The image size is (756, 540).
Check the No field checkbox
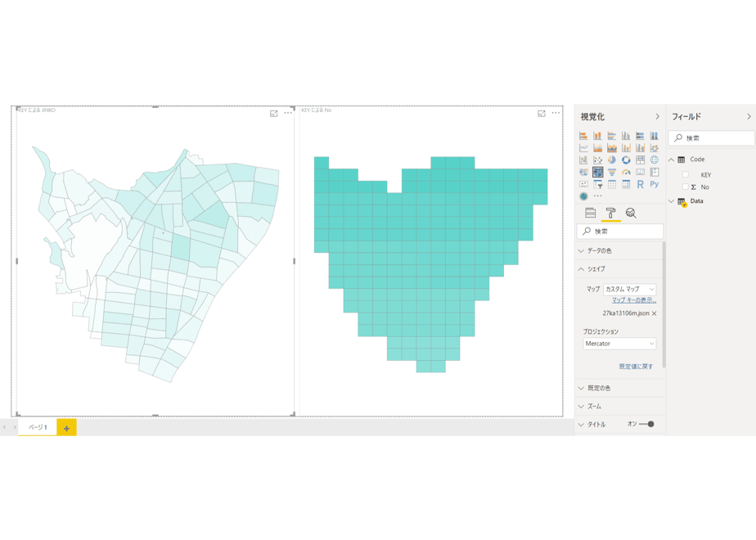point(685,187)
